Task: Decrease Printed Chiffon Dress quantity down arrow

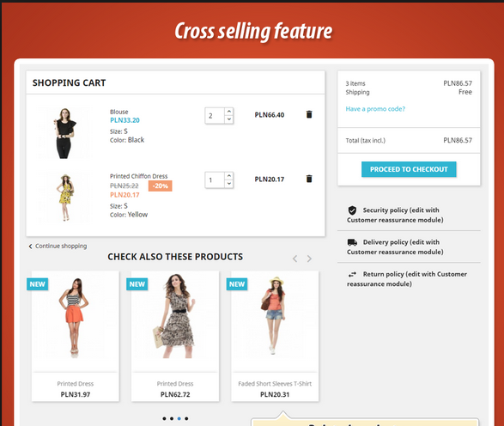Action: pyautogui.click(x=229, y=184)
